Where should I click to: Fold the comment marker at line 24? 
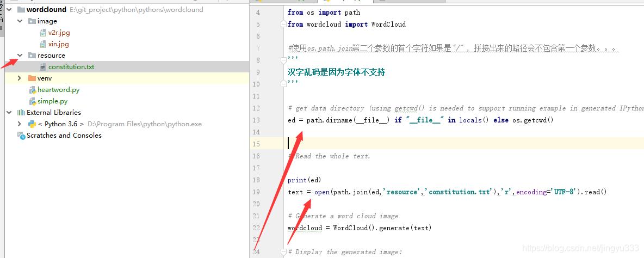pos(283,252)
